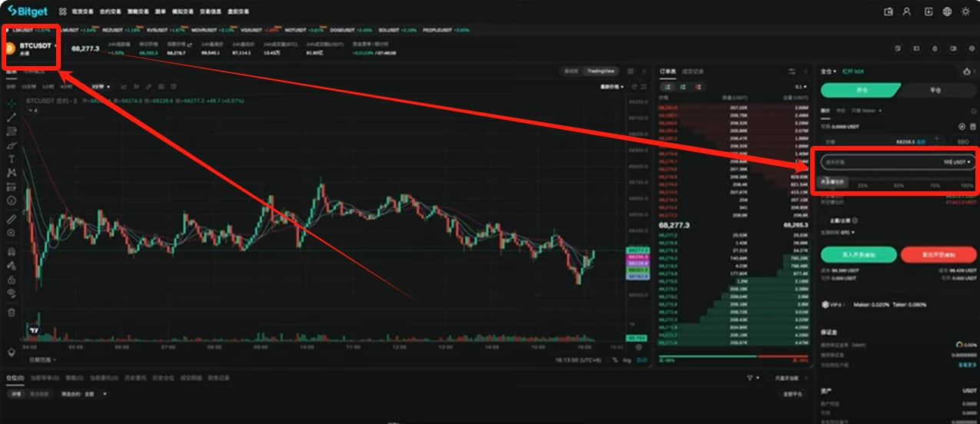Viewport: 980px width, 424px height.
Task: Switch to the trade history tab
Action: (x=693, y=71)
